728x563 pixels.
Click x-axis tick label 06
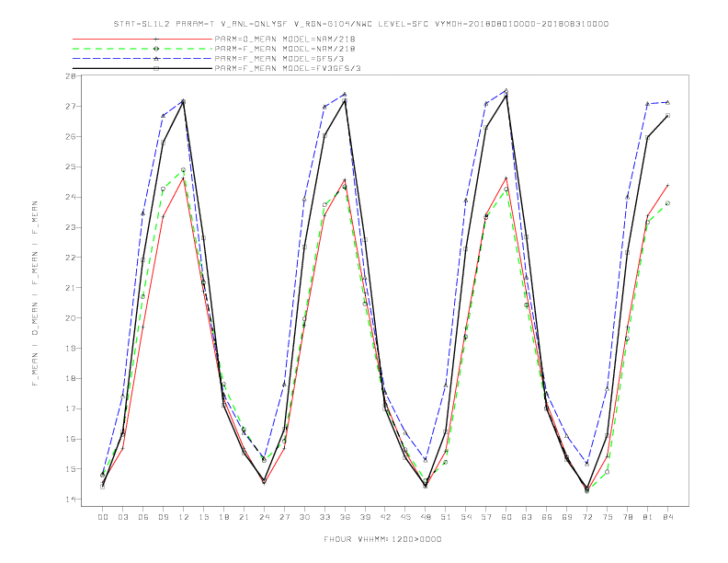pyautogui.click(x=143, y=517)
